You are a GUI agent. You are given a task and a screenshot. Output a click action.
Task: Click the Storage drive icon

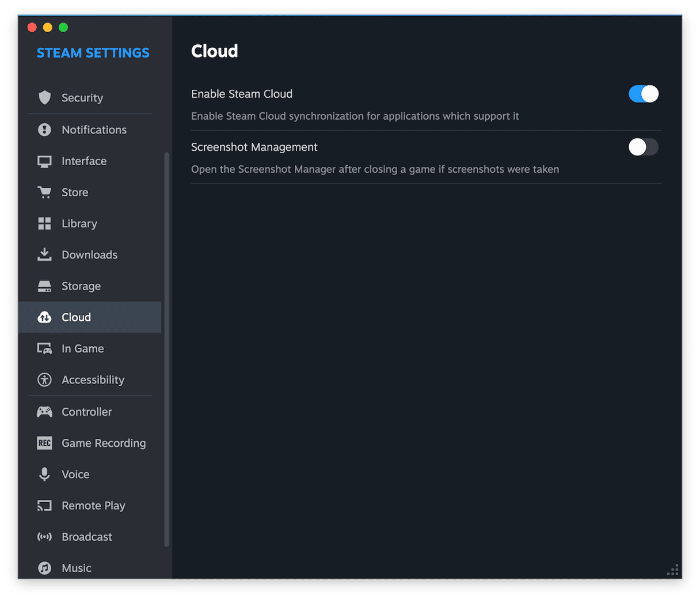click(x=44, y=286)
